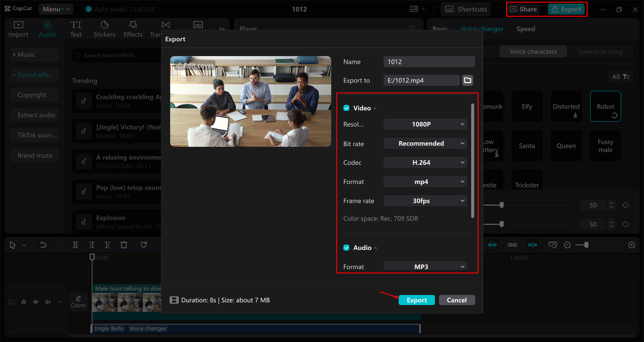
Task: Select the Speech to song tab
Action: [x=600, y=51]
